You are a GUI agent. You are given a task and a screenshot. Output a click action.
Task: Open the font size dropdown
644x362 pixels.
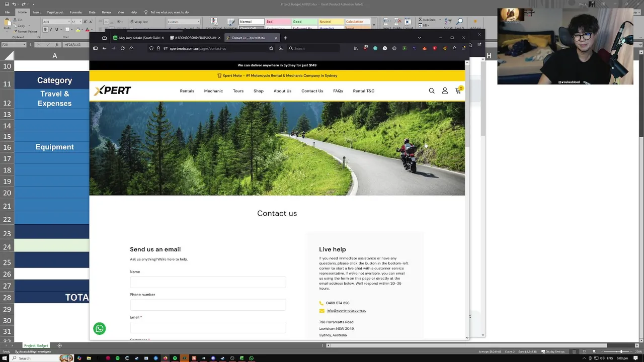tap(79, 22)
